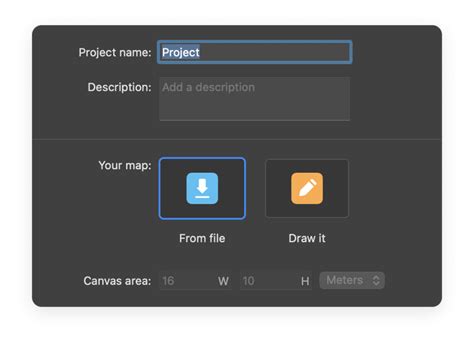Focus the Project name text field
The width and height of the screenshot is (474, 361).
pyautogui.click(x=255, y=52)
